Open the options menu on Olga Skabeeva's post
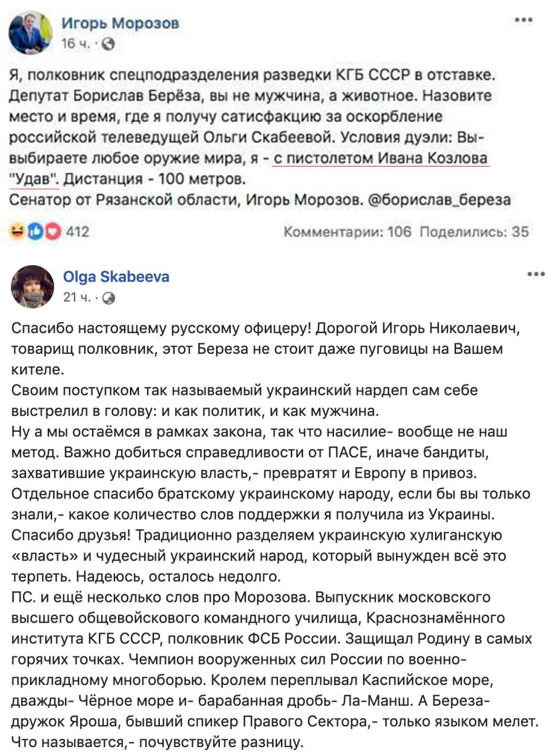 coord(535,275)
